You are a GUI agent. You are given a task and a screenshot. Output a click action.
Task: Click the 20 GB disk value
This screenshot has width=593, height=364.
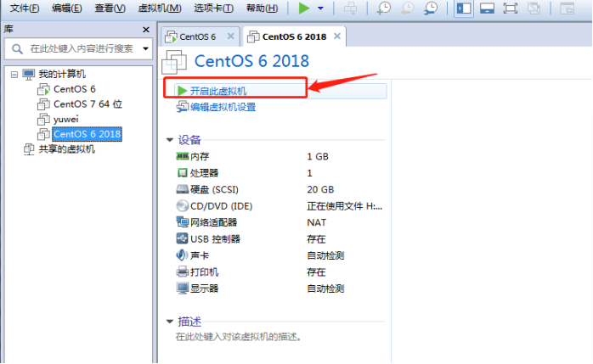(x=320, y=189)
